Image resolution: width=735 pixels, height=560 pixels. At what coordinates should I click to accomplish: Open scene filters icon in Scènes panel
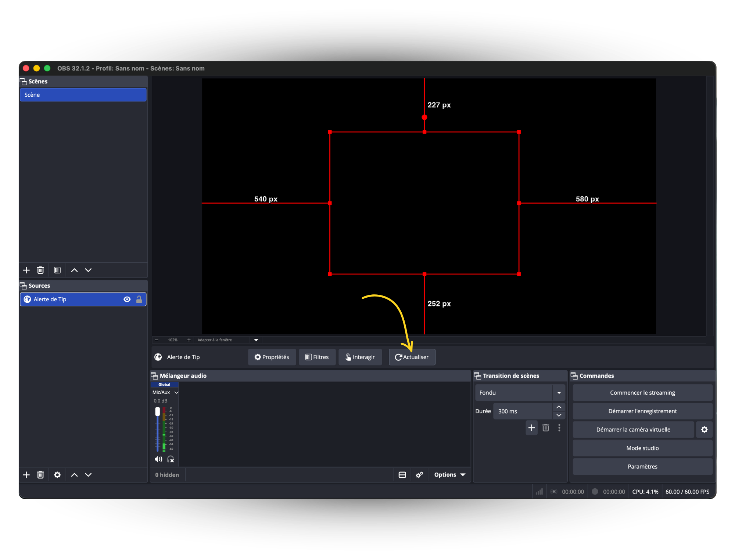(57, 270)
